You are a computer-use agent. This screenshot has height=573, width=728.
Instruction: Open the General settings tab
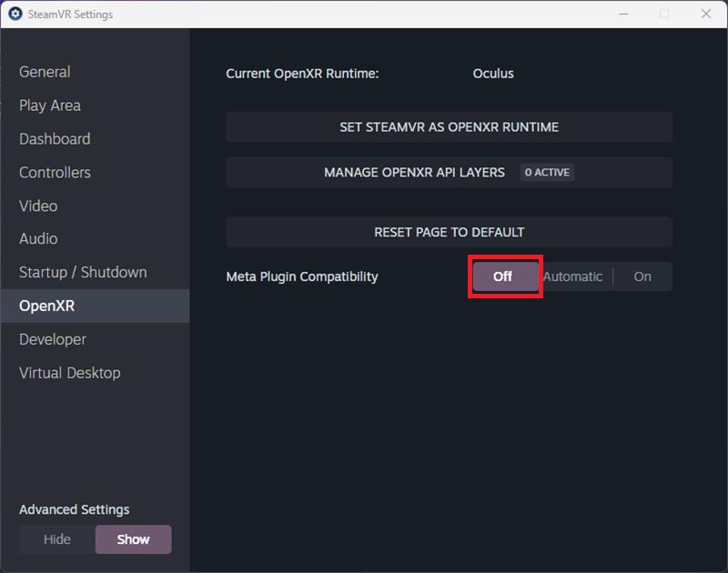45,72
